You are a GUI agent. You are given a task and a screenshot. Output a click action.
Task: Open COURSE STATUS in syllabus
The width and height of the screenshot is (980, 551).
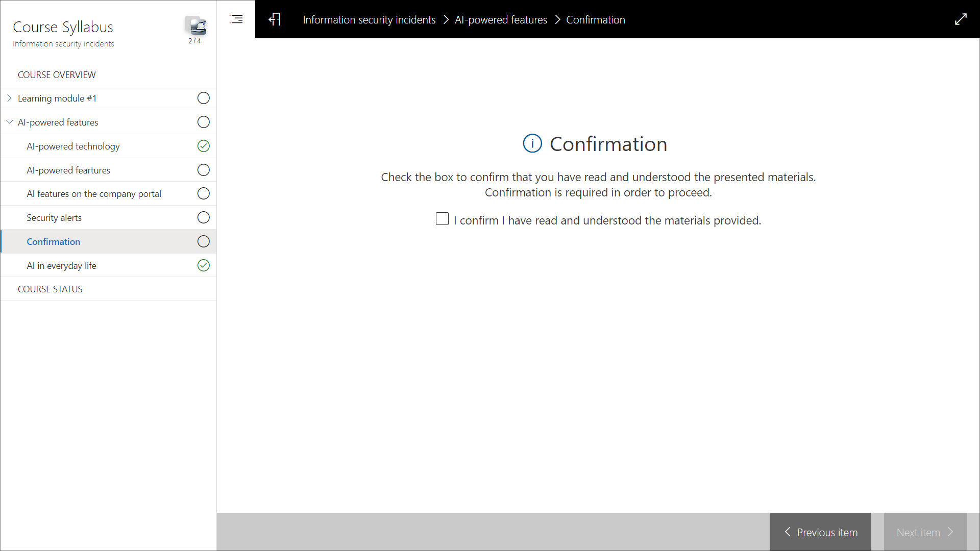pos(50,289)
